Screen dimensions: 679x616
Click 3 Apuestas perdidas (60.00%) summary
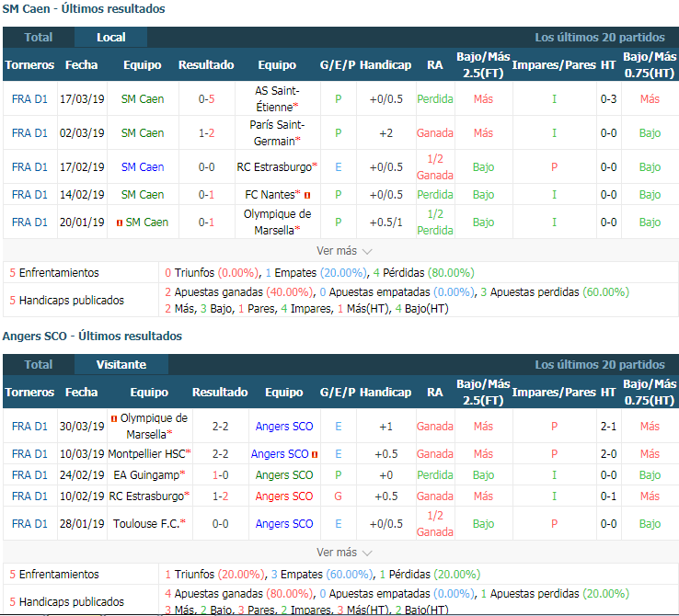(555, 292)
